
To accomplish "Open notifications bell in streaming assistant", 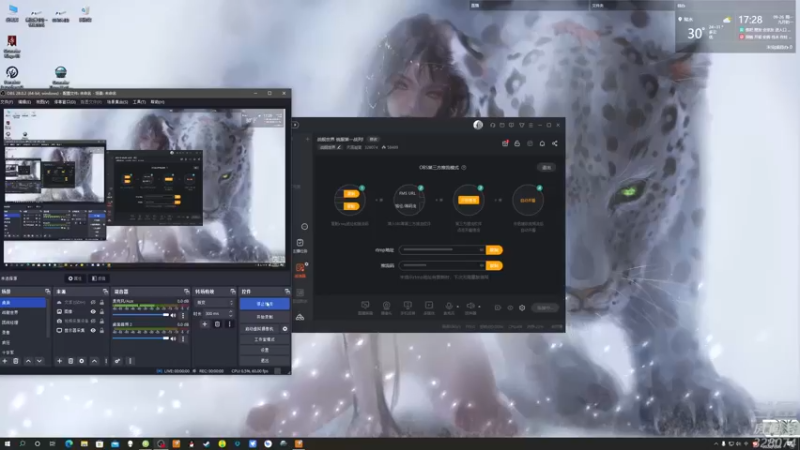I will [x=542, y=143].
